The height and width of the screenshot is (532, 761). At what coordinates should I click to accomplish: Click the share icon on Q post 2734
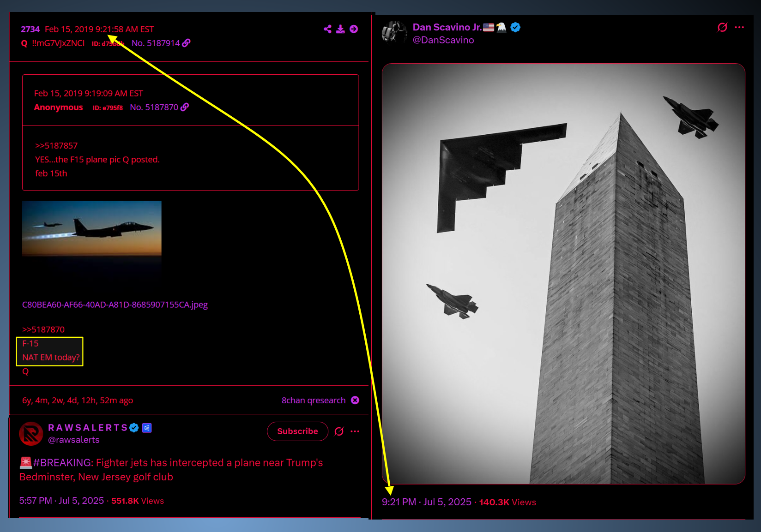327,29
